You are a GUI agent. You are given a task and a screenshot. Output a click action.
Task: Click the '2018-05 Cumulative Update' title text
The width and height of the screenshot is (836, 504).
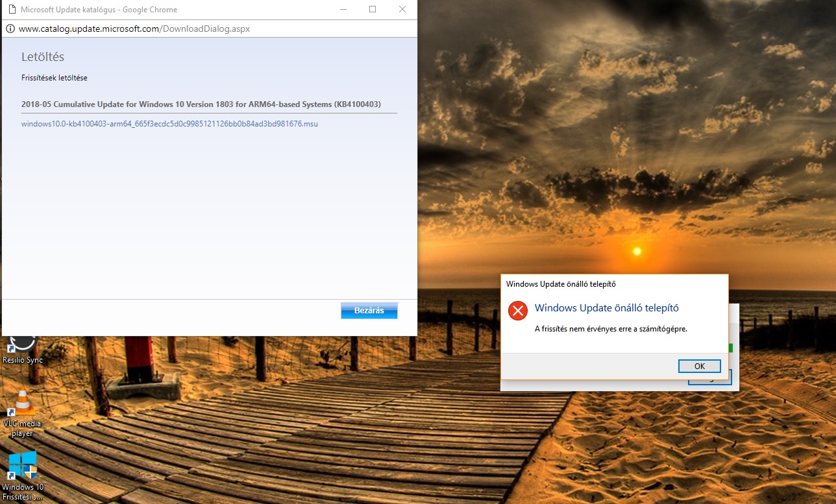coord(201,104)
